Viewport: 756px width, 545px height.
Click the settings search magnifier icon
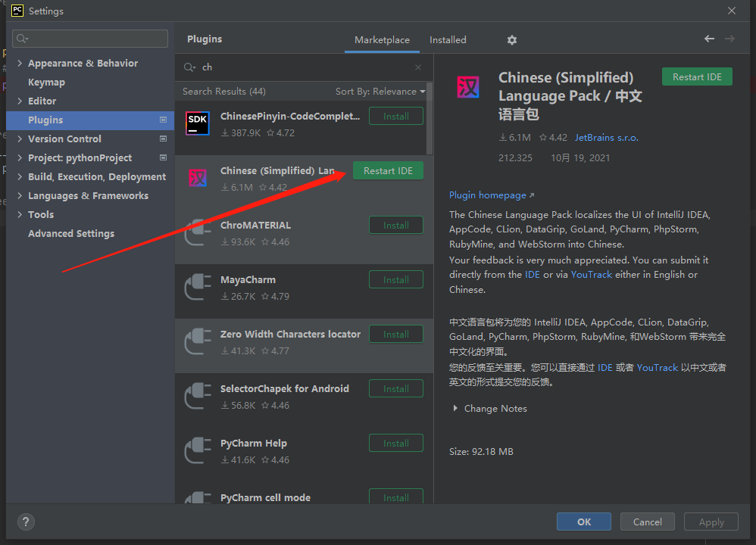pos(22,39)
